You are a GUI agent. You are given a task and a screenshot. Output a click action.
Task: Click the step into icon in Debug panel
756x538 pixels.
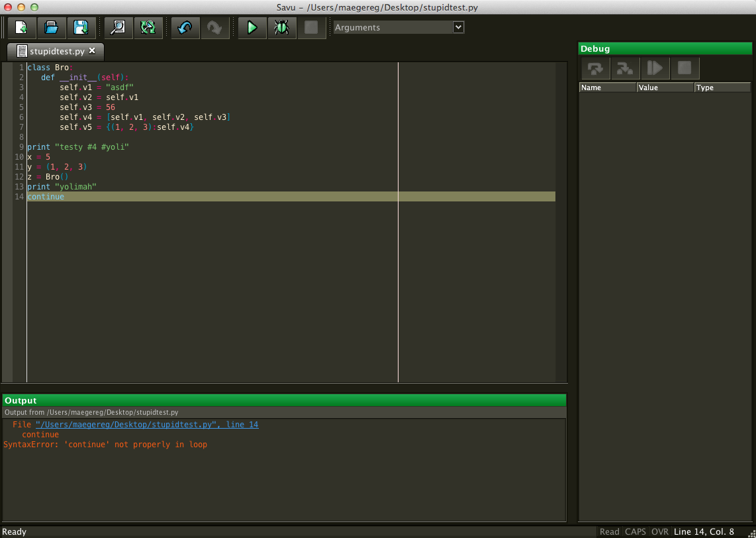[624, 68]
